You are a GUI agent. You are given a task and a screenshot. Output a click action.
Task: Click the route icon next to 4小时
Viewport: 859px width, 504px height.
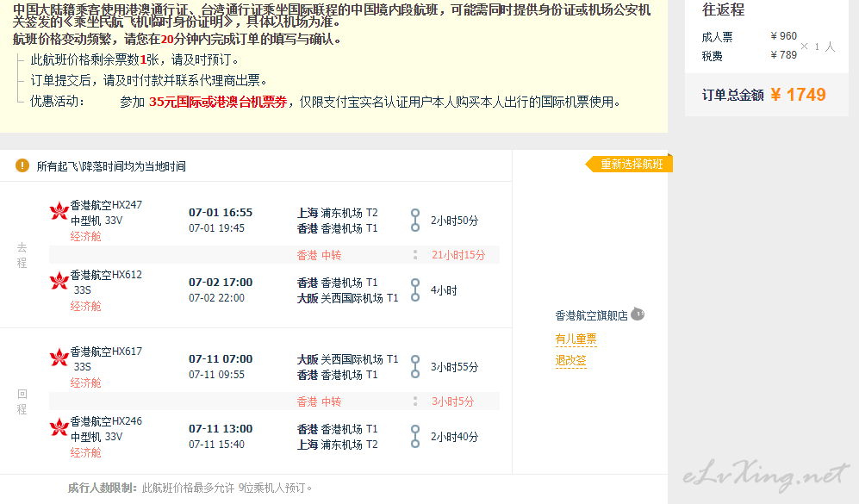pyautogui.click(x=415, y=289)
